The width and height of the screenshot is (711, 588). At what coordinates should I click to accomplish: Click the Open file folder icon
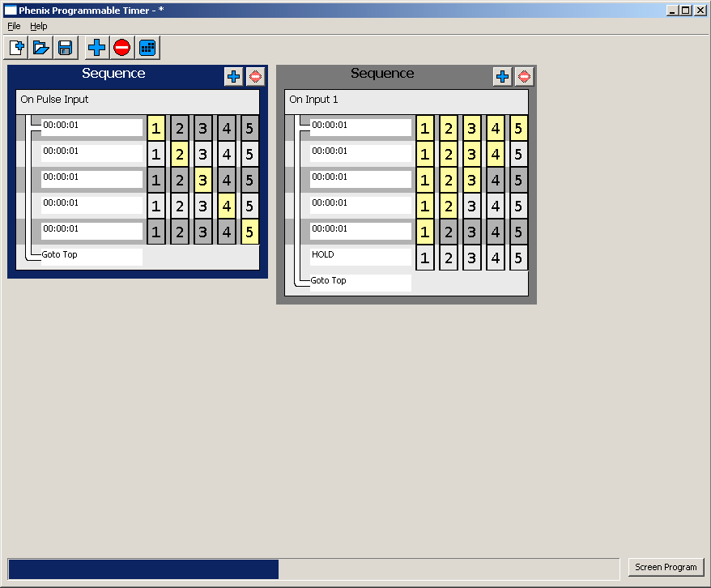(x=40, y=48)
